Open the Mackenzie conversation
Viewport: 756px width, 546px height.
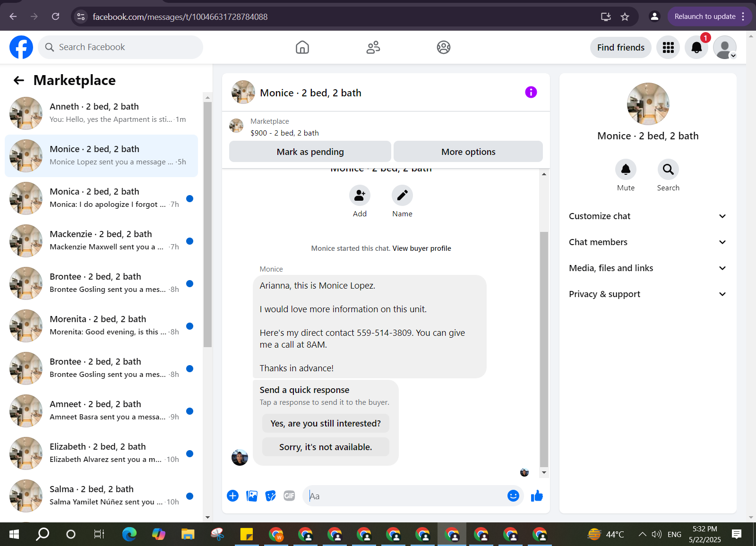[x=101, y=241]
